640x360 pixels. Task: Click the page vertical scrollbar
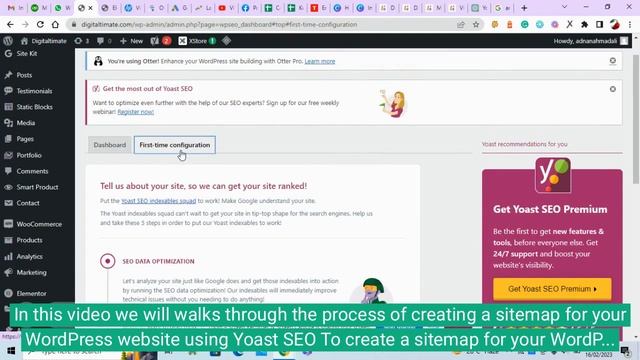pyautogui.click(x=636, y=118)
